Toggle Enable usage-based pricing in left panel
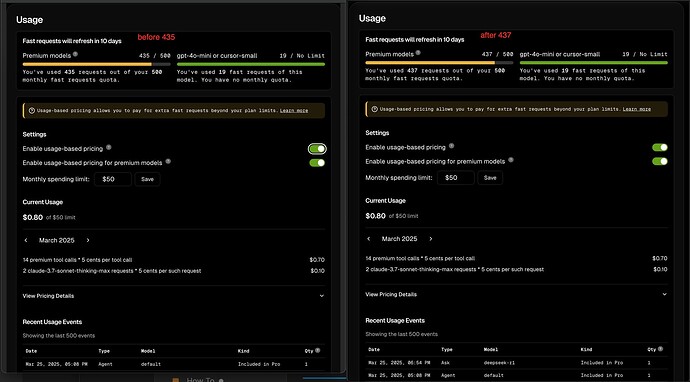Screen dimensions: 690x382 pyautogui.click(x=317, y=149)
